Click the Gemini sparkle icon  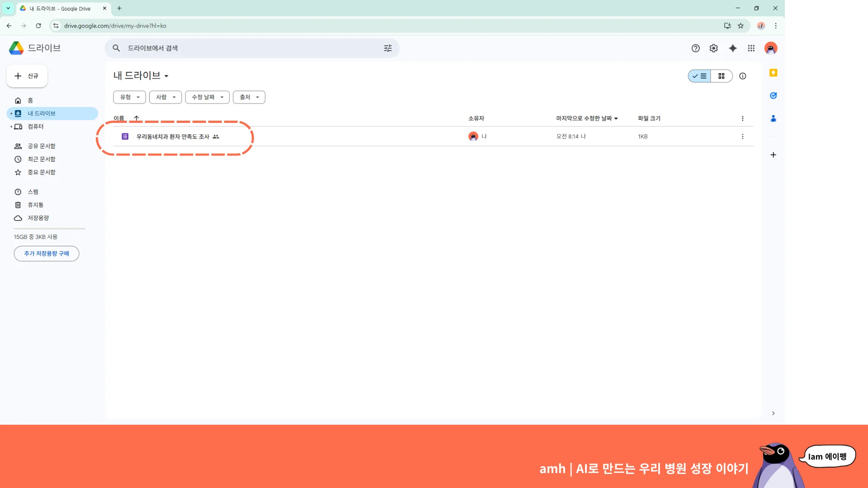point(732,48)
